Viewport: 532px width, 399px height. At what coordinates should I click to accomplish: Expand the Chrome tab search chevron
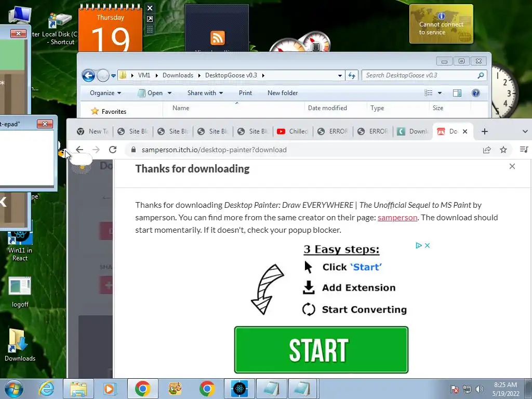[x=525, y=131]
